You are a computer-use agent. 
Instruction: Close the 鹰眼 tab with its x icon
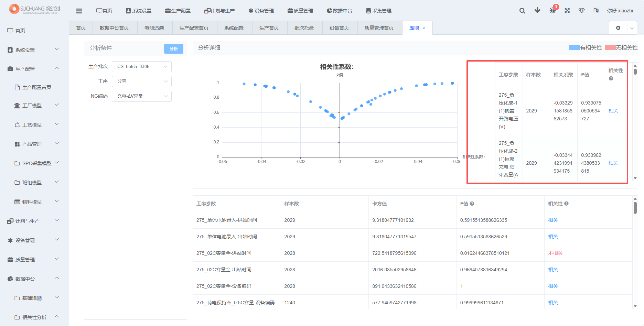[x=424, y=28]
